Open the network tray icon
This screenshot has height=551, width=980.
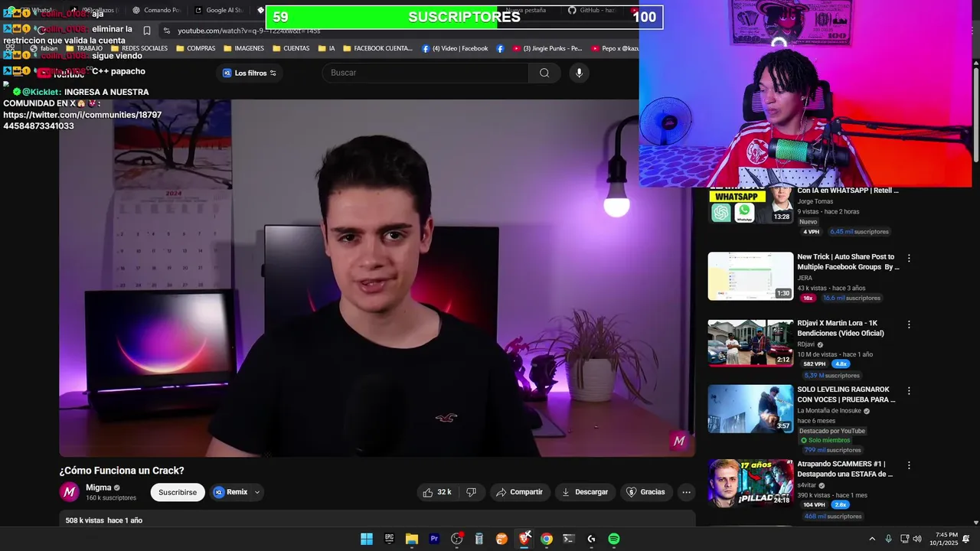pyautogui.click(x=903, y=539)
